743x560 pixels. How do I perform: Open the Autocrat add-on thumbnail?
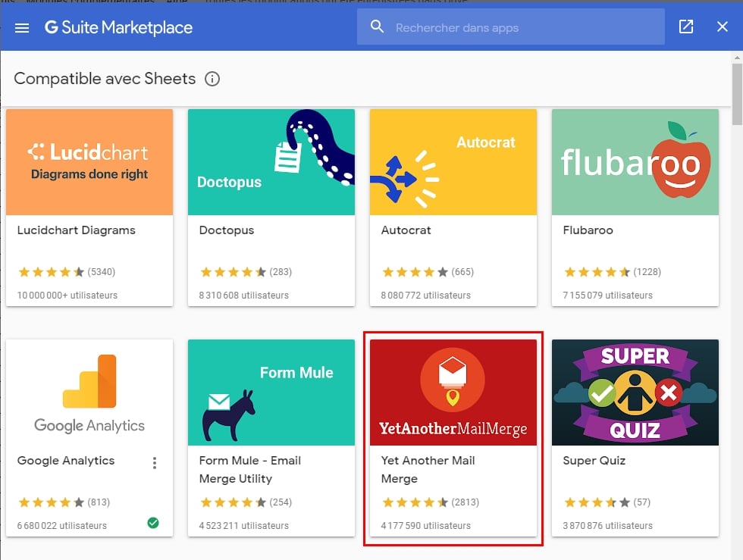tap(453, 162)
